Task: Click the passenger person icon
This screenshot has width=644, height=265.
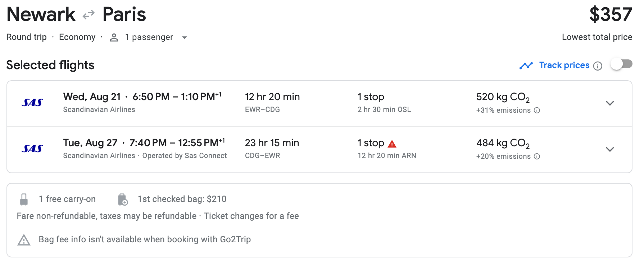Action: [x=114, y=37]
